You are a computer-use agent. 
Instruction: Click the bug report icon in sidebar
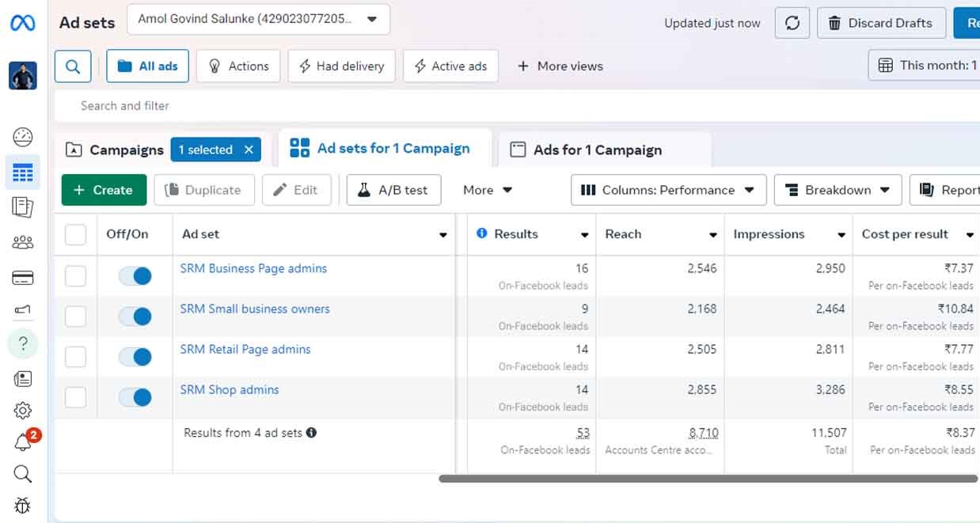click(x=23, y=506)
